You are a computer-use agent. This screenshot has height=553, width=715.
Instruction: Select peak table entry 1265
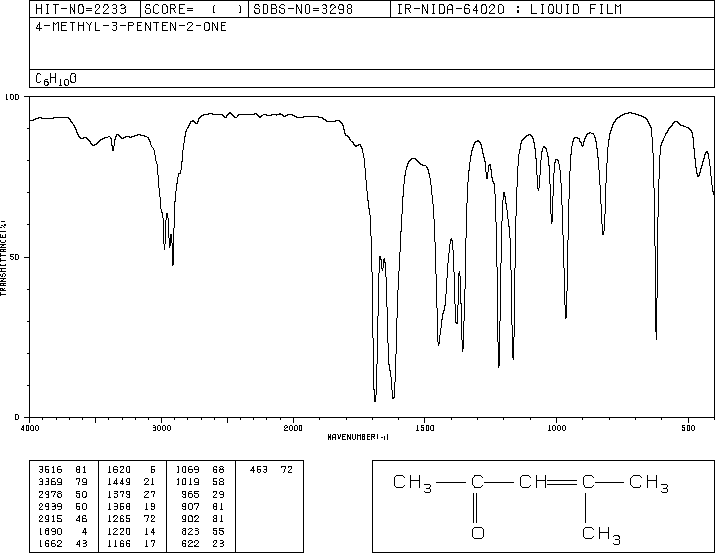click(x=132, y=519)
